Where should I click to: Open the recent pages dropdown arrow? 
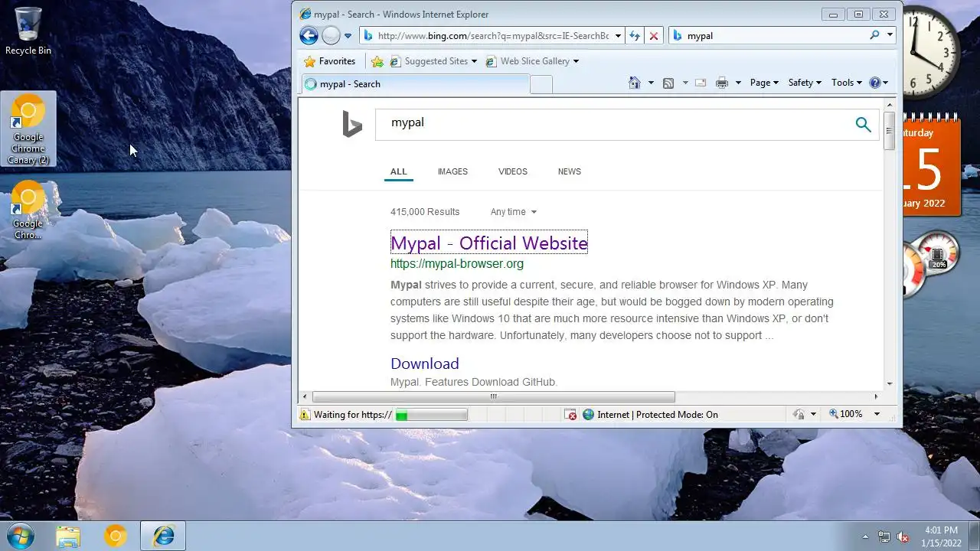pyautogui.click(x=348, y=36)
